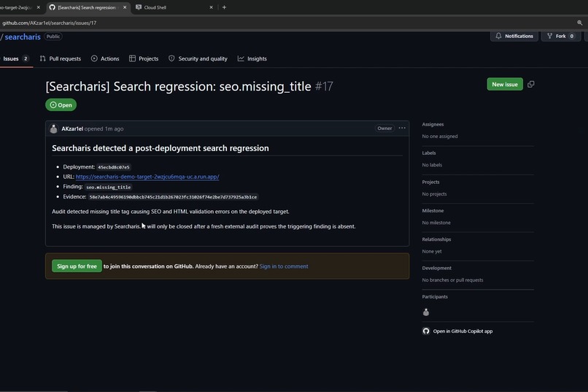Click Sign in to comment link

[x=284, y=266]
